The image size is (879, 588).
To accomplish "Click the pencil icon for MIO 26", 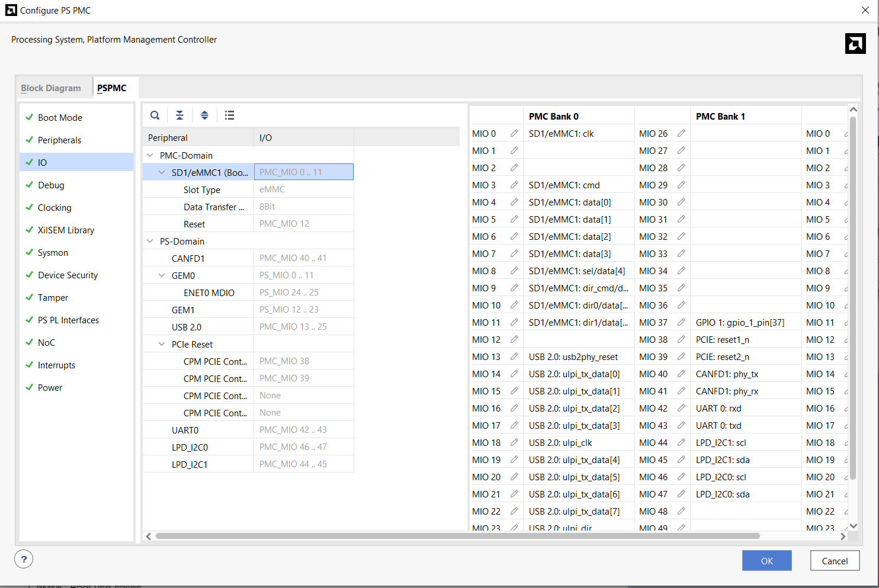I will (x=681, y=134).
